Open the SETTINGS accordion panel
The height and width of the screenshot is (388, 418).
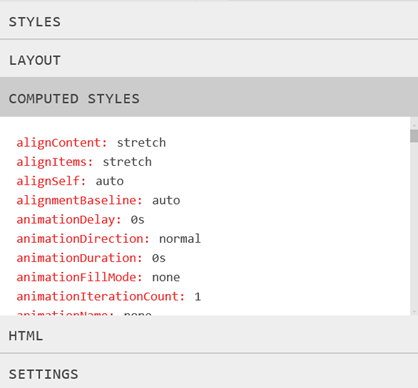tap(209, 373)
